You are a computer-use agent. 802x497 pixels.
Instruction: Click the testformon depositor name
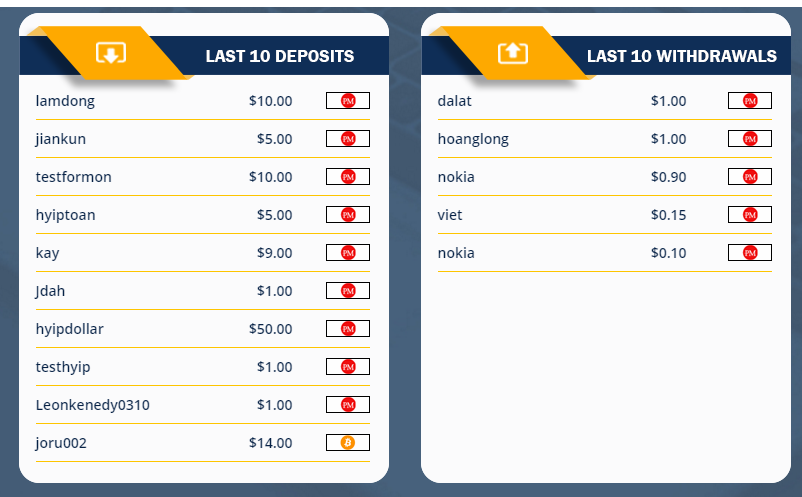point(73,177)
